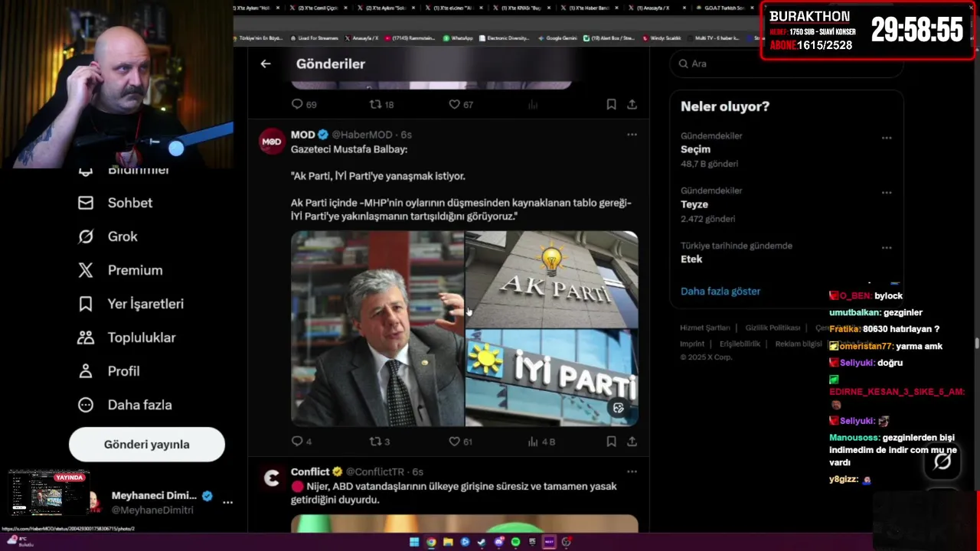Open the WhatsApp bookmark in bookmarks bar
The height and width of the screenshot is (551, 980).
[458, 37]
